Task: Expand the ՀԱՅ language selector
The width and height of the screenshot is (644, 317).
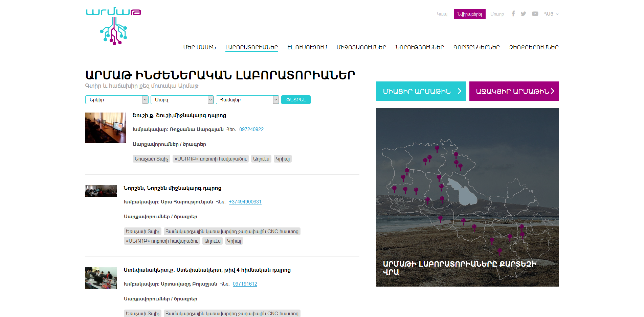Action: point(551,14)
